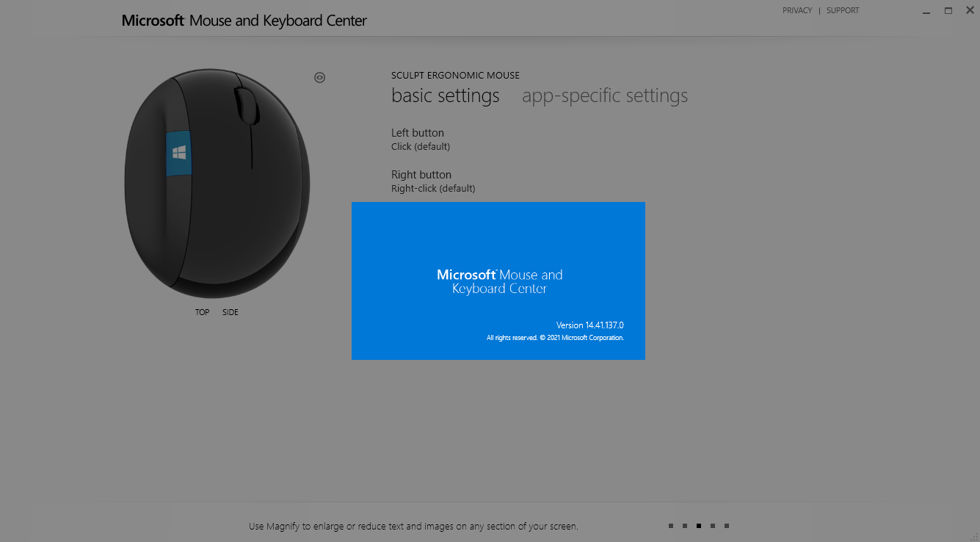The width and height of the screenshot is (980, 542).
Task: Select the scroll wheel on the mouse image
Action: (x=247, y=106)
